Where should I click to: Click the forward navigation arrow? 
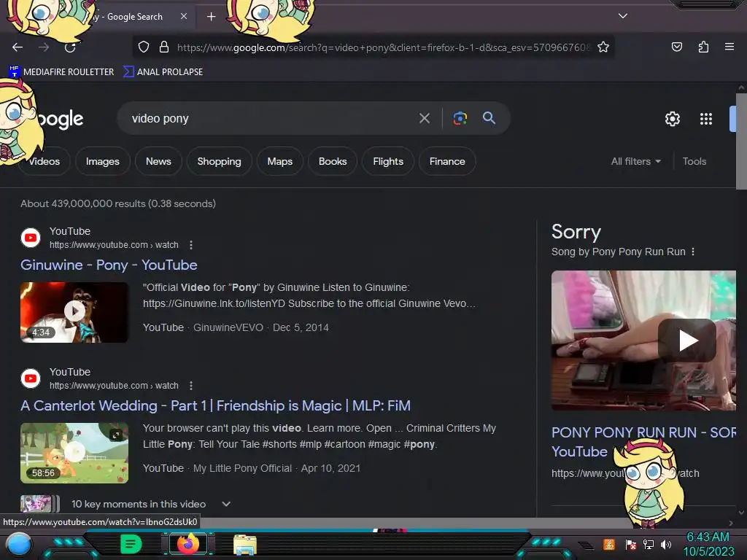(x=44, y=47)
